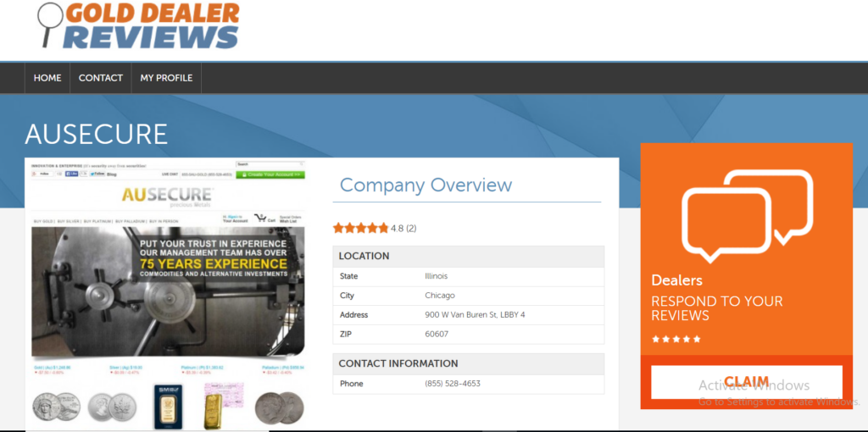Click the Company Overview heading
Image resolution: width=868 pixels, height=432 pixels.
coord(426,185)
